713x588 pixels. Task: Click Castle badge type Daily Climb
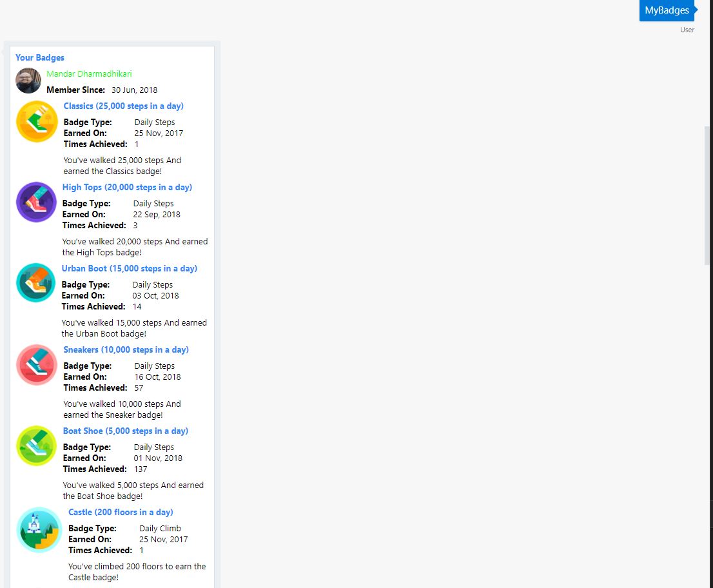click(x=160, y=529)
